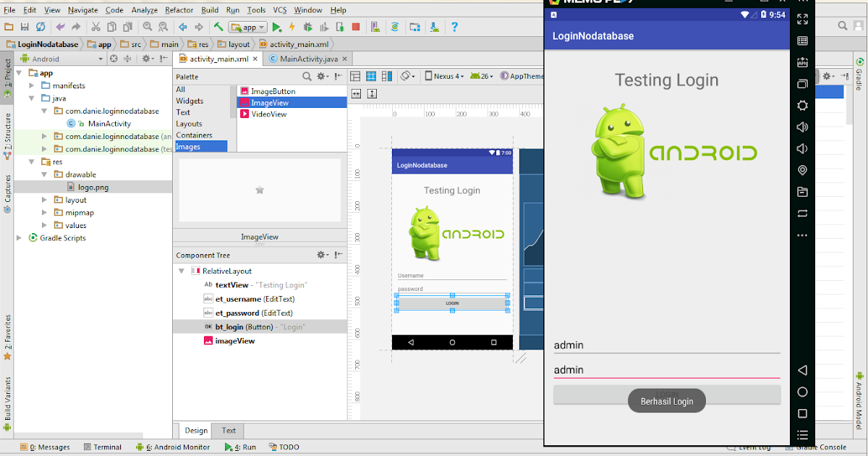Click the MEmu volume down icon
The height and width of the screenshot is (456, 868).
[802, 148]
